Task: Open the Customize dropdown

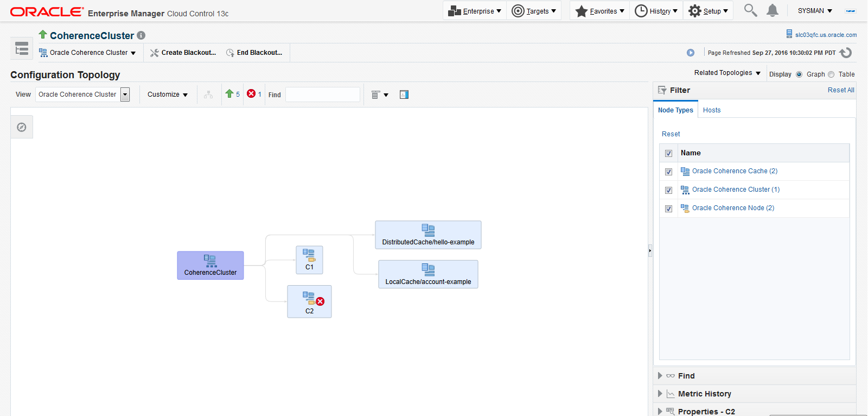Action: point(168,94)
